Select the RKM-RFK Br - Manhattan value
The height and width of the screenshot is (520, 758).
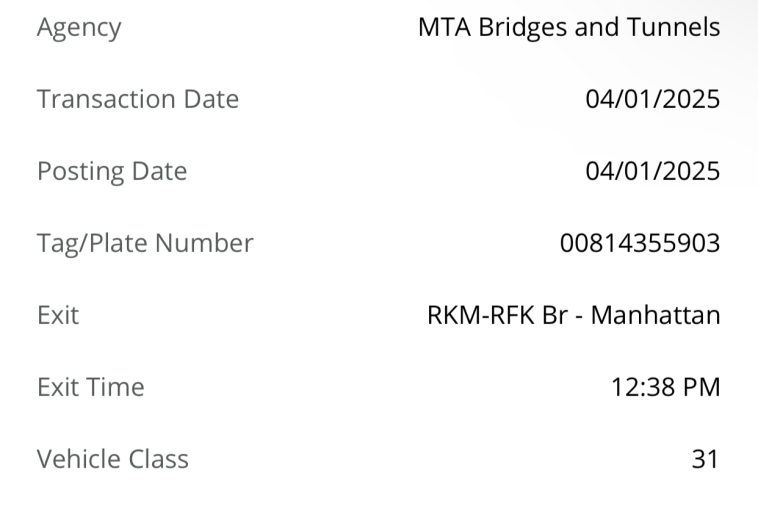(574, 315)
